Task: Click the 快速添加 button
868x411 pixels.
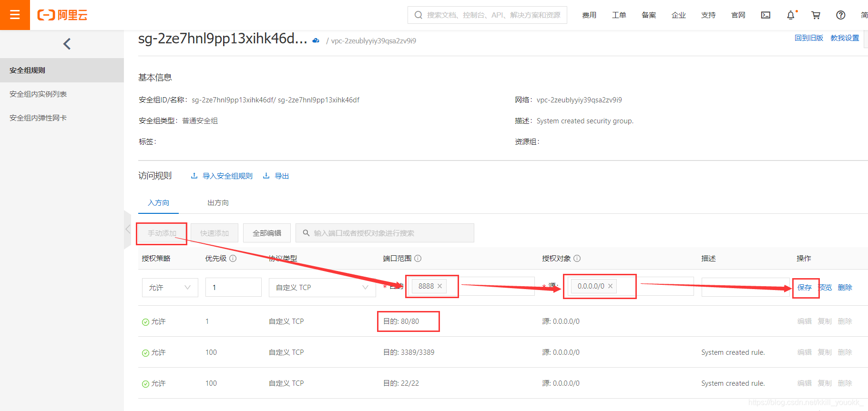Action: click(214, 233)
